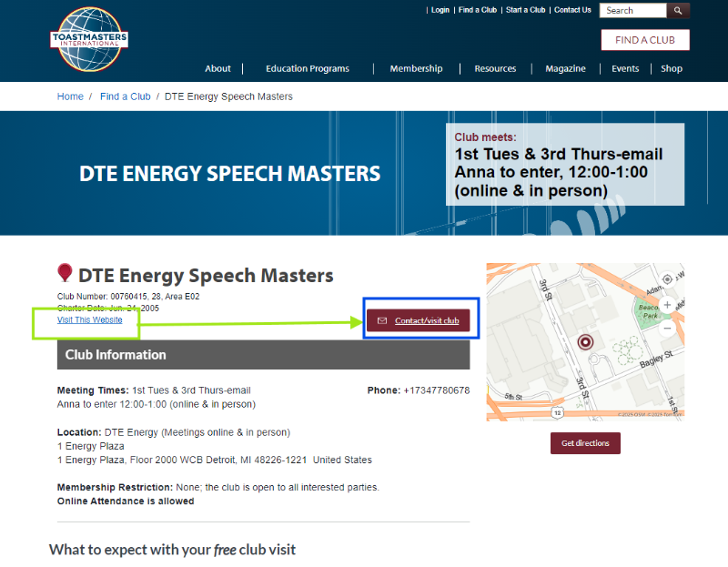Open the Contact Us link

(x=572, y=10)
